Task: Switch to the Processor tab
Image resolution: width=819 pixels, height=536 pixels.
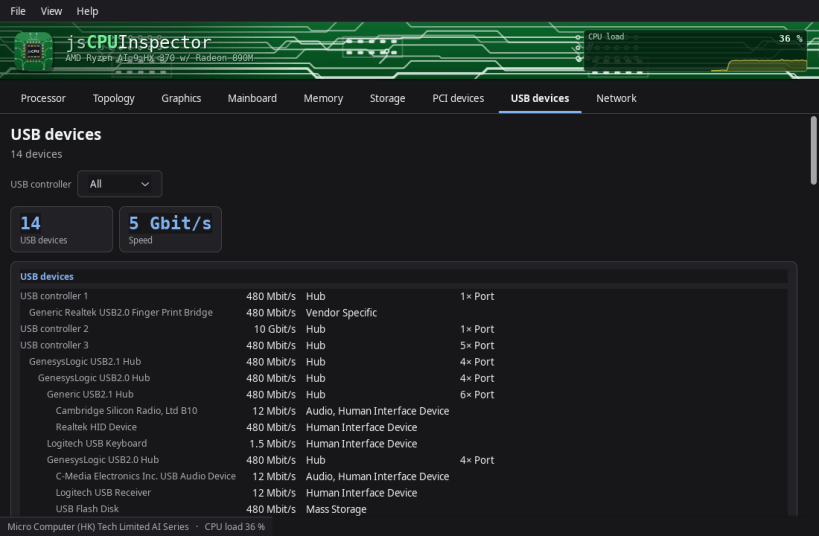Action: pos(43,98)
